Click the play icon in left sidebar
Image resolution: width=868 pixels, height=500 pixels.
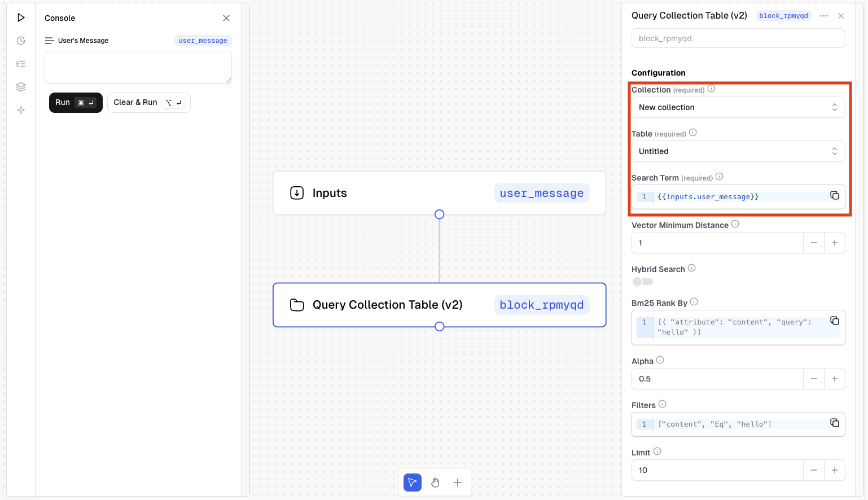point(21,18)
